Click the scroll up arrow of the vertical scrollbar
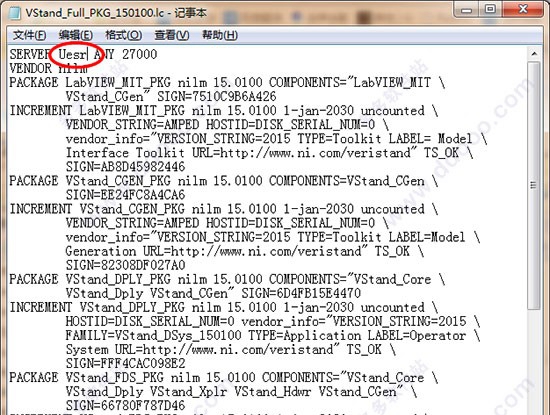The width and height of the screenshot is (550, 415). pyautogui.click(x=534, y=54)
